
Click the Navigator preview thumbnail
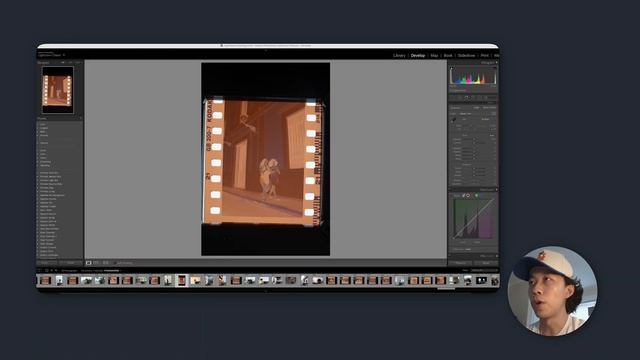[58, 90]
